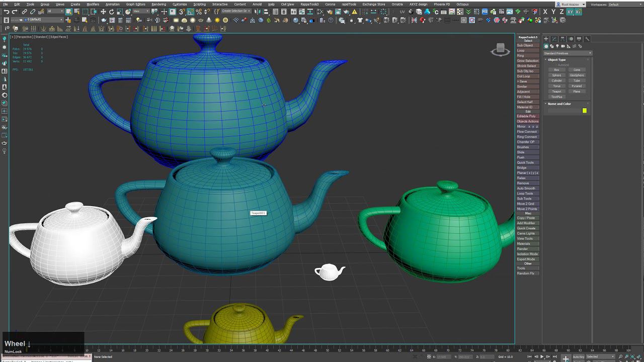Open the Graph Editors menu

(136, 4)
